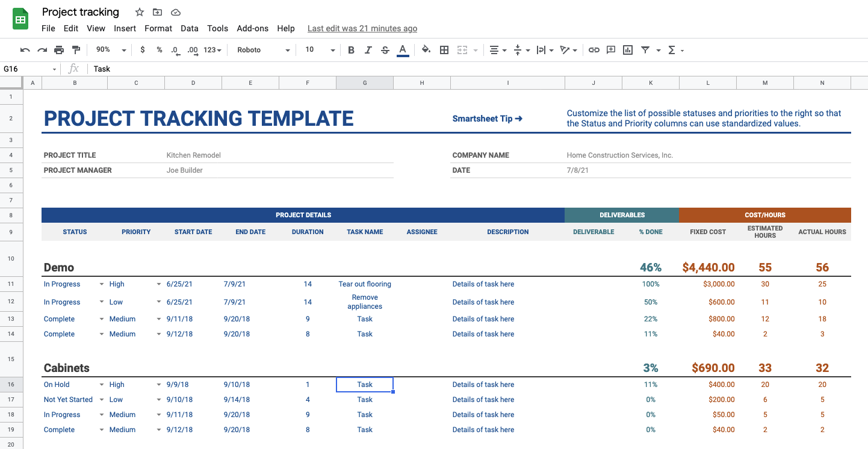Open 'Last edit was 21 minutes ago' history
This screenshot has width=868, height=449.
362,28
